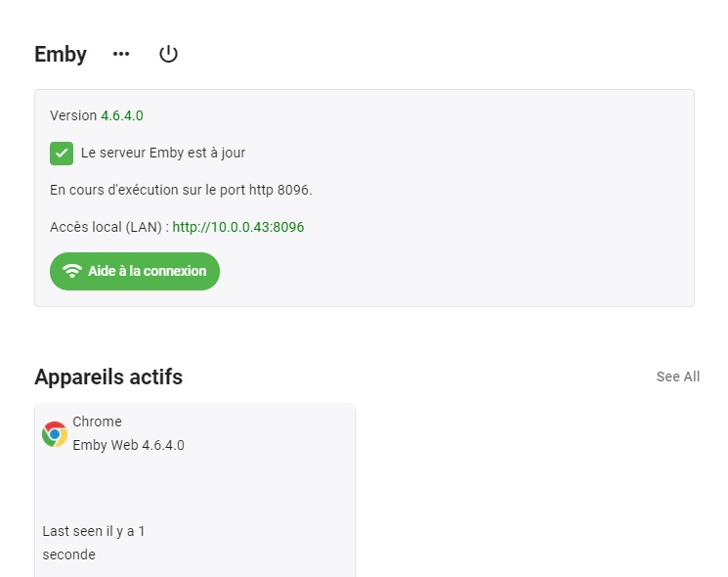728x577 pixels.
Task: Click the power icon next to Emby
Action: click(168, 54)
